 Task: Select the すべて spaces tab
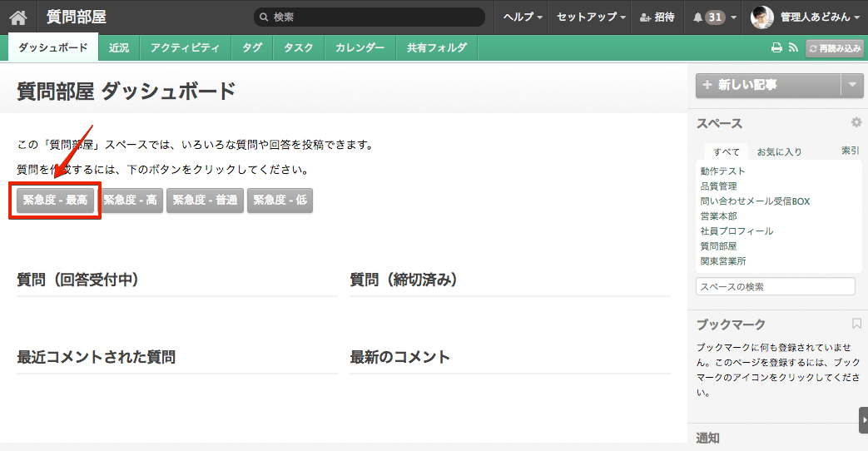[x=727, y=151]
